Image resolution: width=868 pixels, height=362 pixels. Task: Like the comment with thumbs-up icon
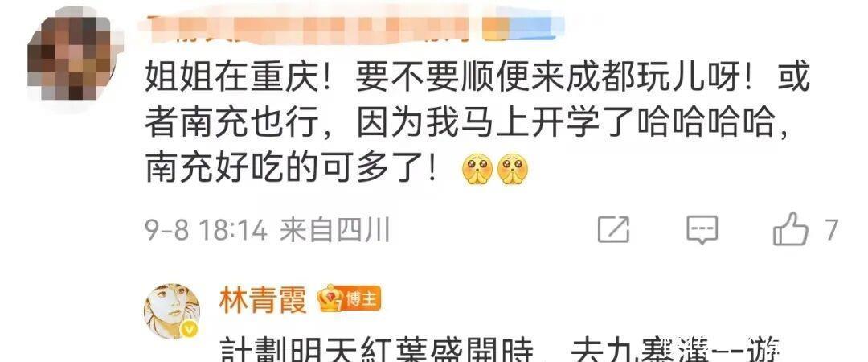(791, 228)
